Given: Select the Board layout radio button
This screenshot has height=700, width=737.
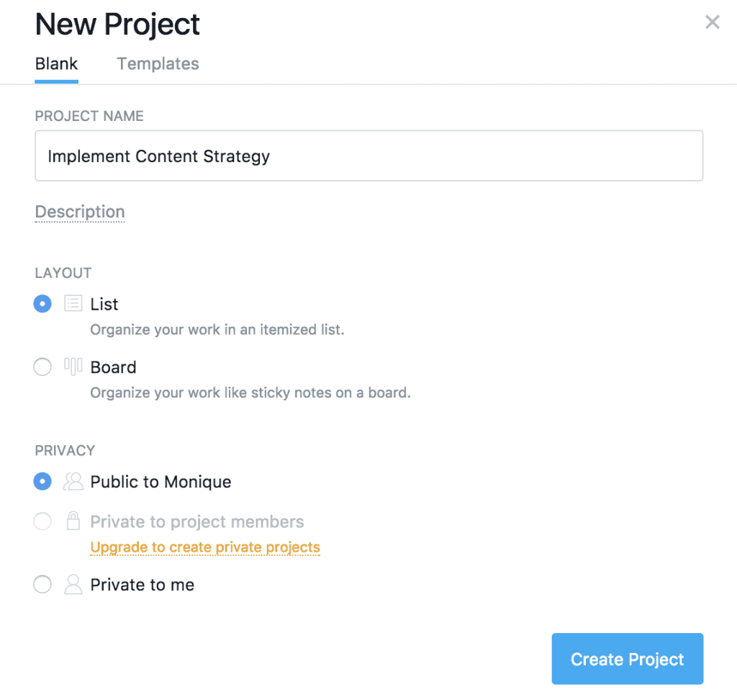Looking at the screenshot, I should point(42,367).
